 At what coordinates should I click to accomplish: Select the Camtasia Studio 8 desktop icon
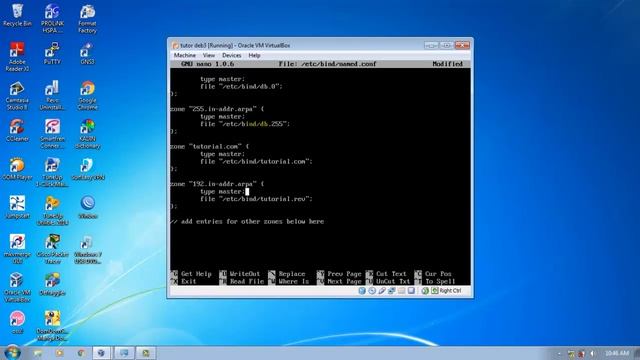17,96
